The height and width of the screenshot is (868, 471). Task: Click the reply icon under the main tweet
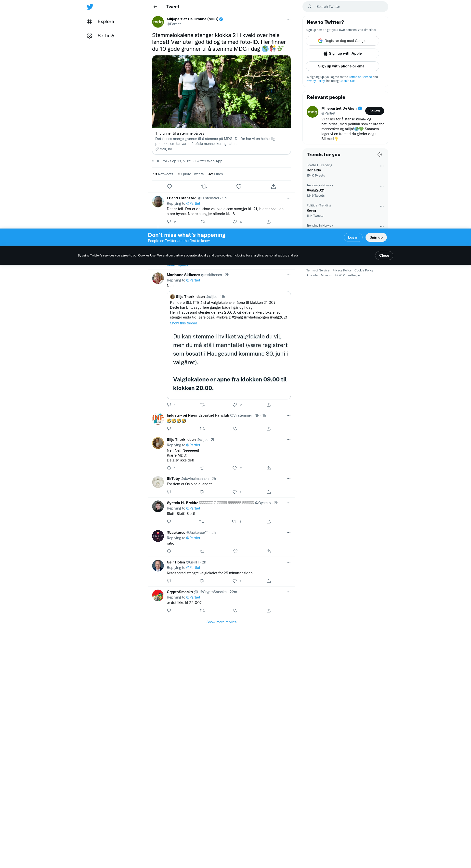(169, 186)
